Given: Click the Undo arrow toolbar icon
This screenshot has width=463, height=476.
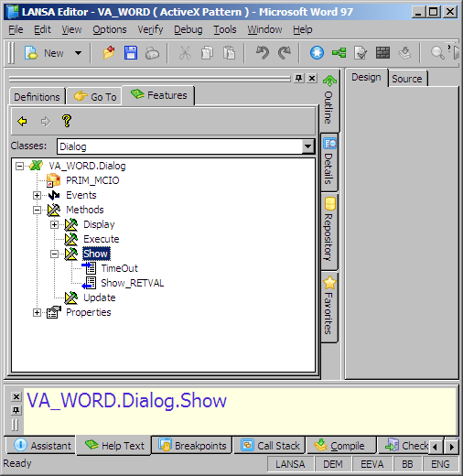Looking at the screenshot, I should (x=263, y=53).
